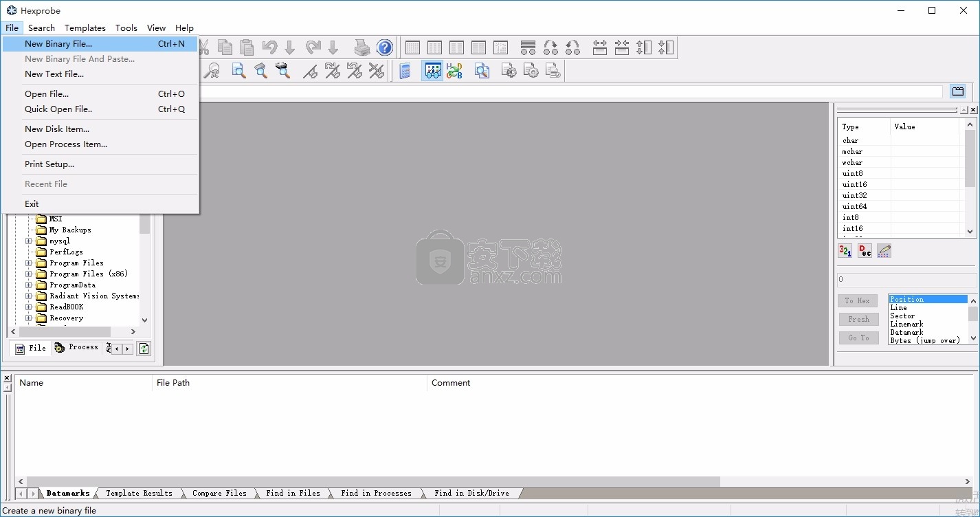Select the My Backups folder
Viewport: 980px width, 517px height.
tap(69, 230)
